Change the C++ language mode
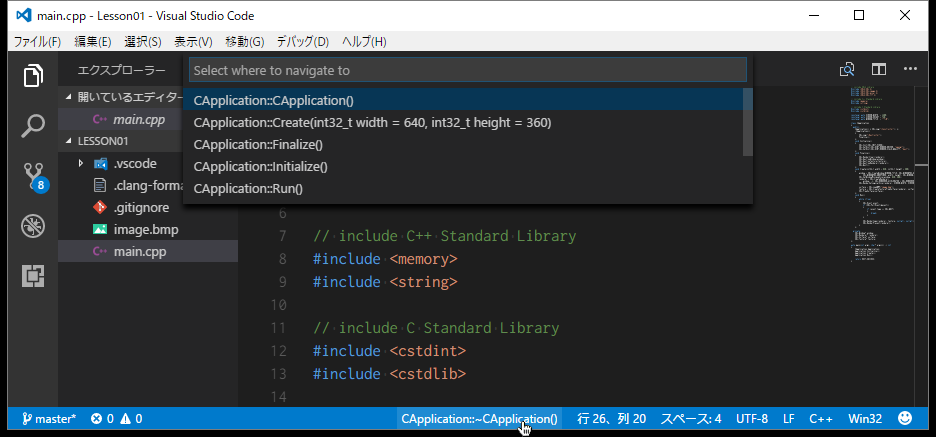 pos(821,418)
